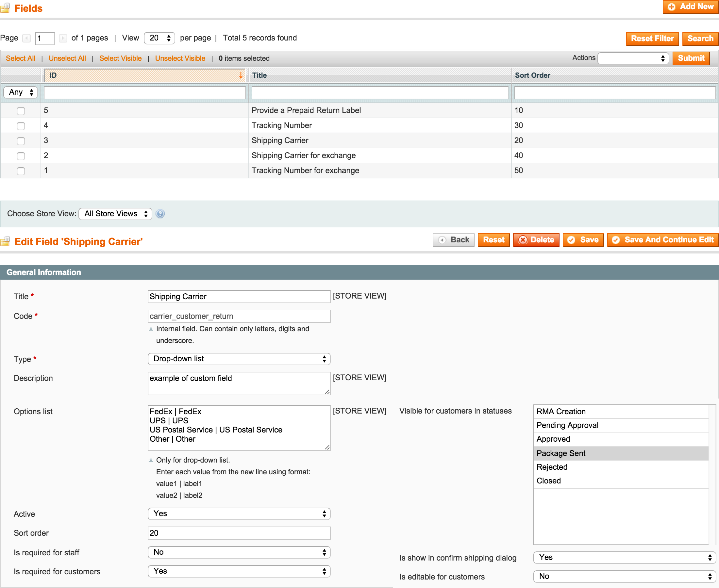Click the Search button

click(x=700, y=39)
